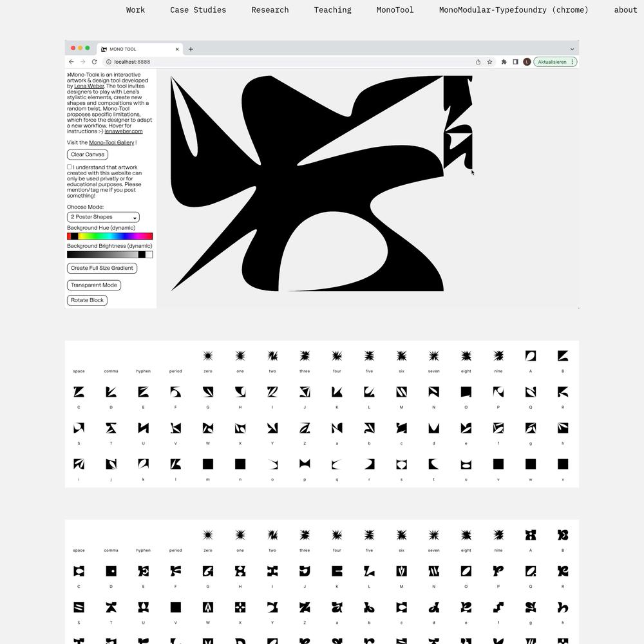
Task: Open the Research navigation item
Action: pos(270,10)
